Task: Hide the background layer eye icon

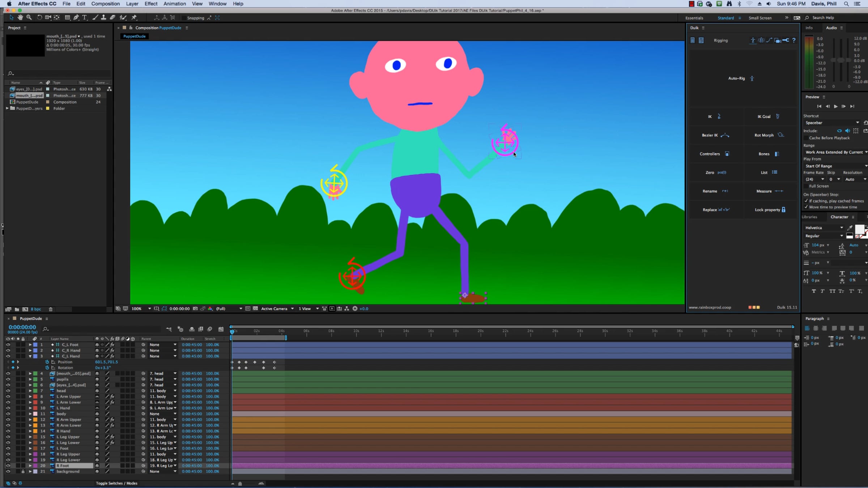Action: [8, 471]
